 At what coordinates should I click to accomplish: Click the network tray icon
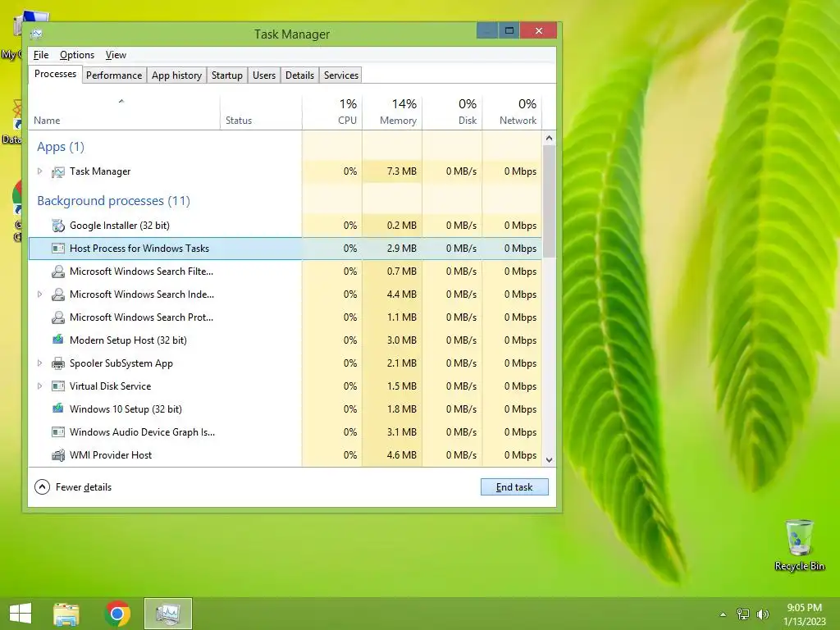coord(743,614)
